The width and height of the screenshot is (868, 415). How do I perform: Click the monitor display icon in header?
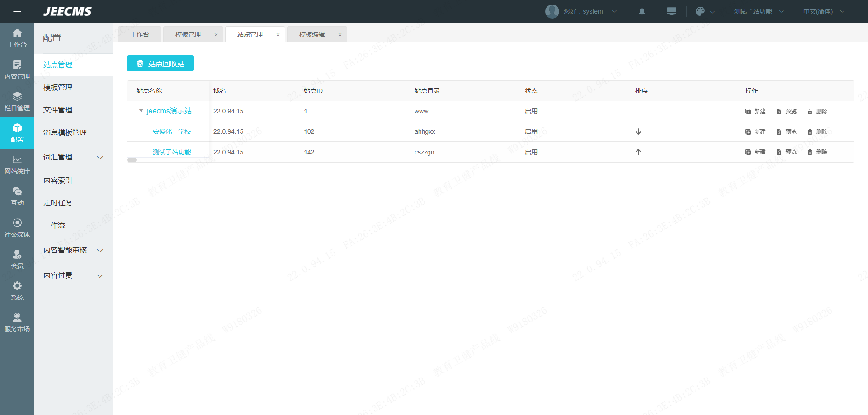tap(671, 11)
